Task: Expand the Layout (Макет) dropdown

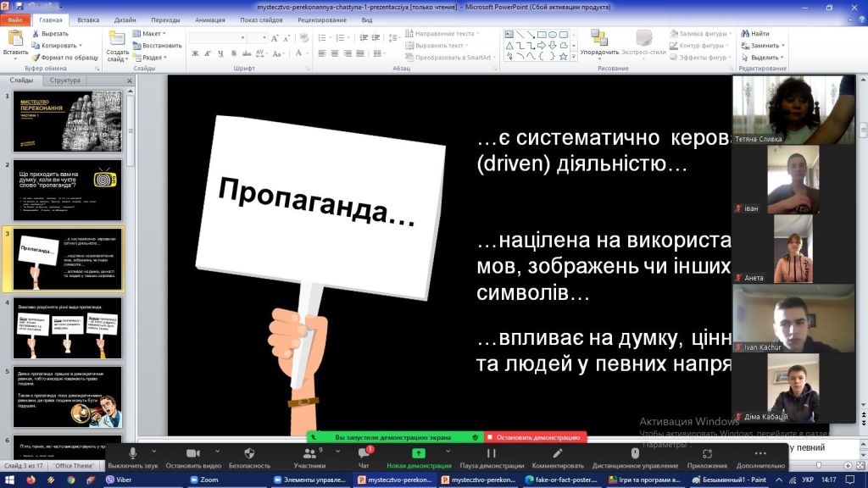Action: tap(153, 33)
